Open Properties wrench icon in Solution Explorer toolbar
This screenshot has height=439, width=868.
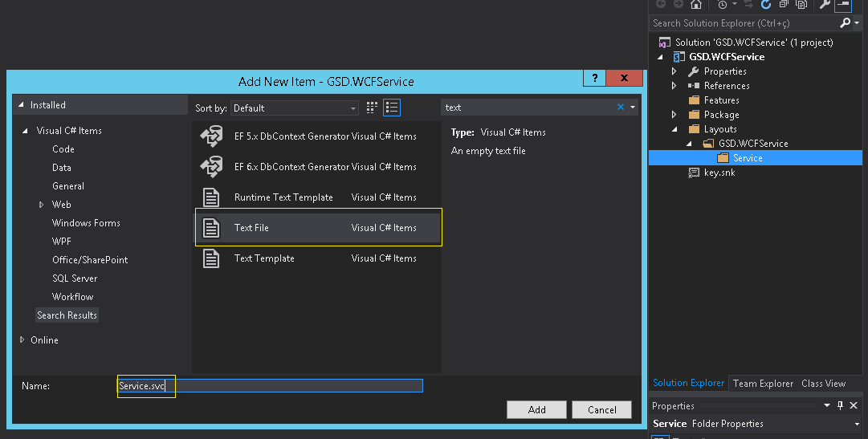pos(825,5)
